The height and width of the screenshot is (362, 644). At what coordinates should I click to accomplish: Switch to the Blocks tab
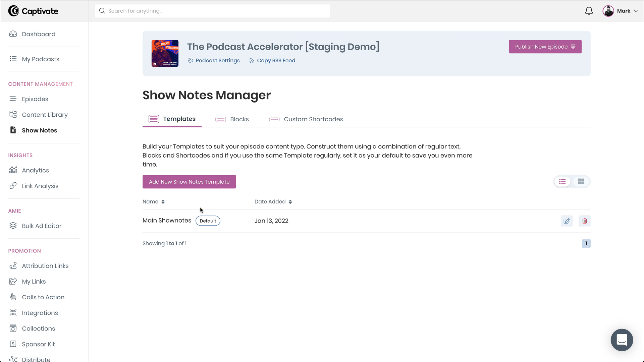click(x=239, y=119)
